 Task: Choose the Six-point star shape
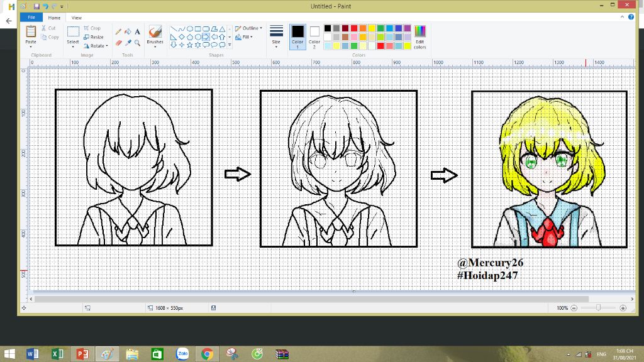pyautogui.click(x=198, y=45)
